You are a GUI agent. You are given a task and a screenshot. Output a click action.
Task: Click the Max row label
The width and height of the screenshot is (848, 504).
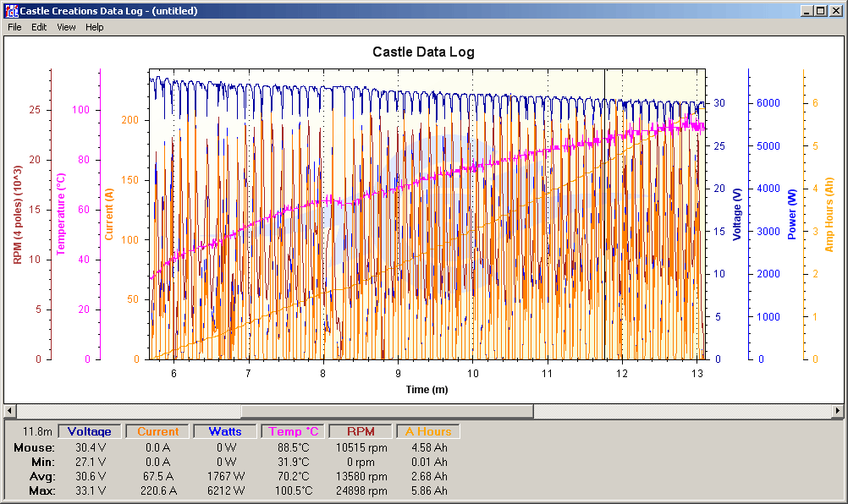(41, 491)
